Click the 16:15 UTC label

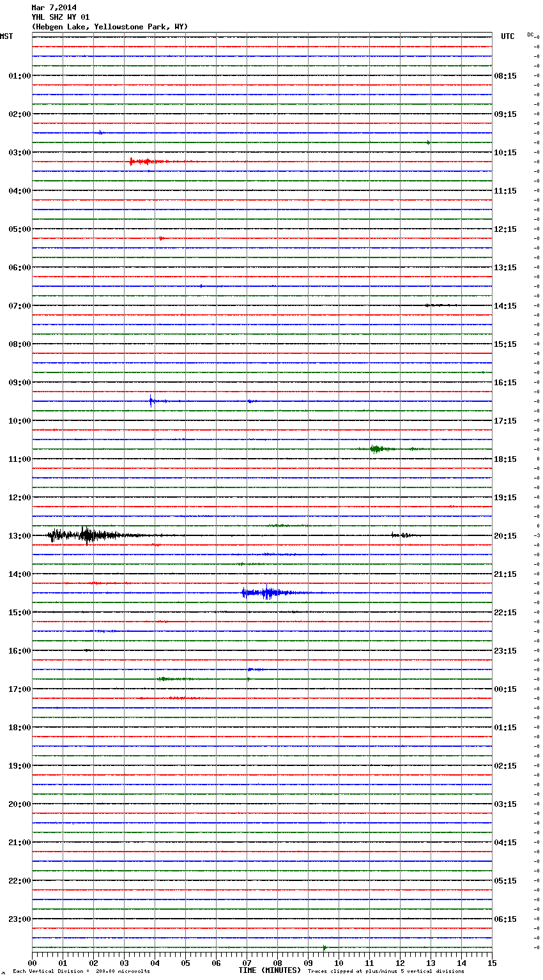point(505,383)
